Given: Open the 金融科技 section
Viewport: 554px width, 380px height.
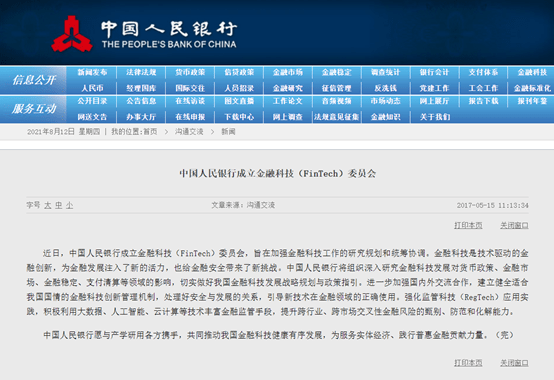Looking at the screenshot, I should [x=532, y=72].
